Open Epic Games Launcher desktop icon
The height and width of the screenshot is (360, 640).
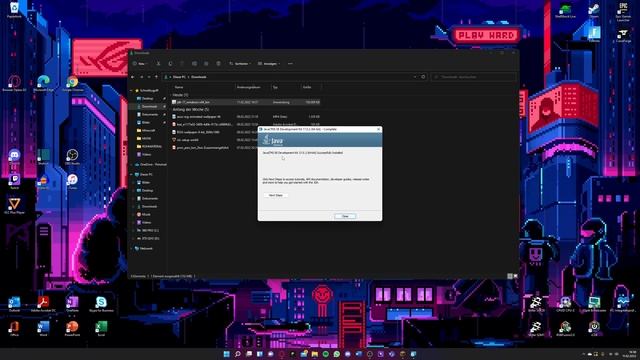tap(623, 11)
